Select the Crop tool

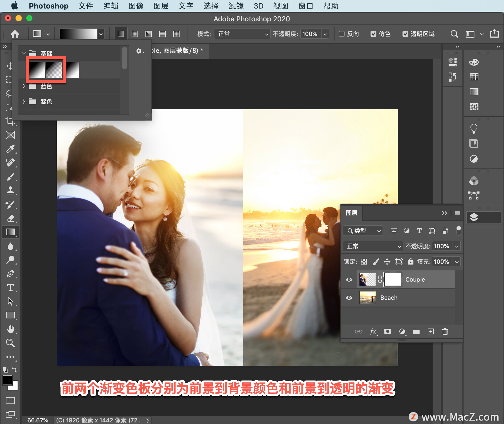click(x=10, y=121)
